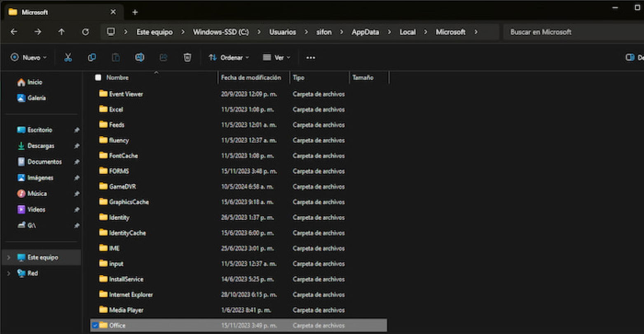The height and width of the screenshot is (334, 644).
Task: Click the Rename icon in toolbar
Action: pos(140,57)
